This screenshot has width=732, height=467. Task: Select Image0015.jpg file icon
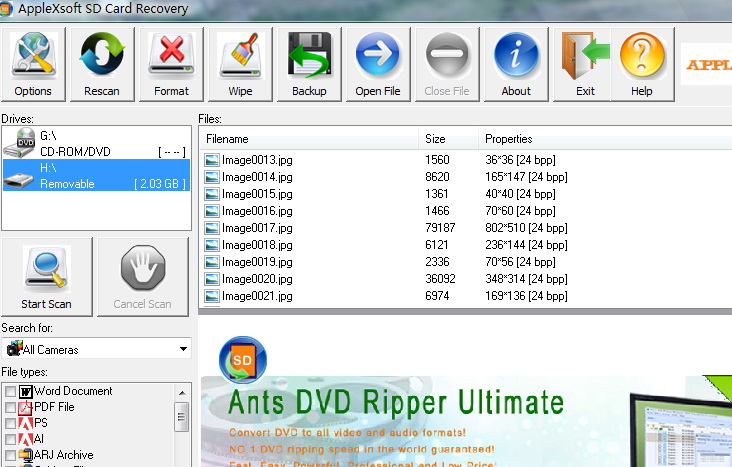211,194
